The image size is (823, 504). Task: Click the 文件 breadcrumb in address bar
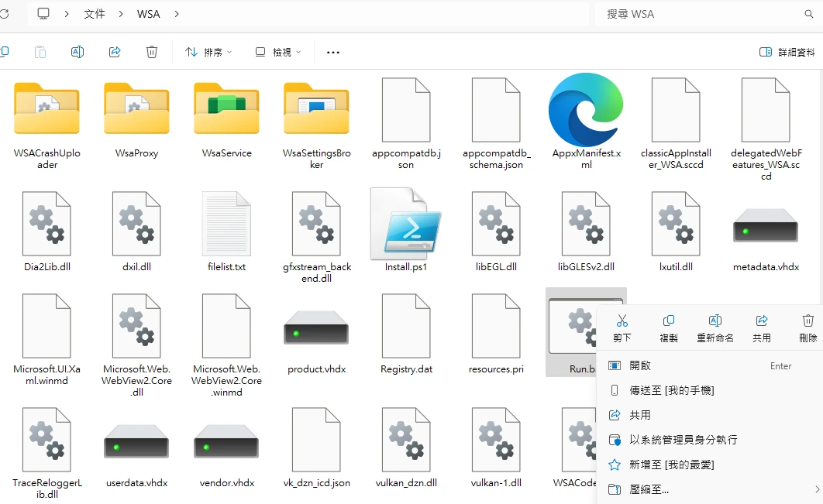point(95,14)
